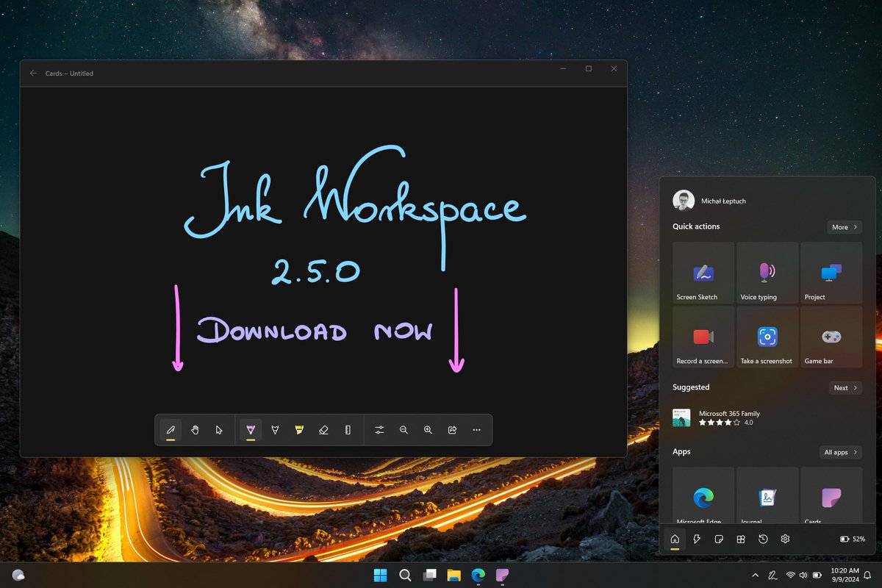Open File Explorer from the taskbar
This screenshot has width=882, height=588.
(x=453, y=575)
